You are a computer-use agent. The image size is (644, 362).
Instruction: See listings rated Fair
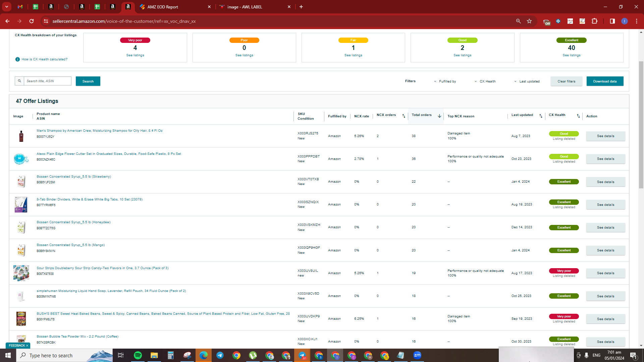click(x=353, y=55)
